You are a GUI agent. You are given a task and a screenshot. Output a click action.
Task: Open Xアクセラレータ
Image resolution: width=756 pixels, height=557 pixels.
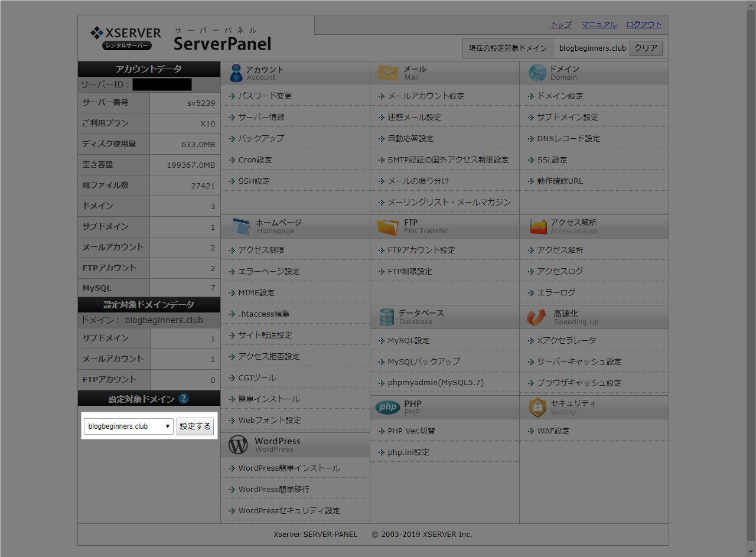tap(566, 340)
